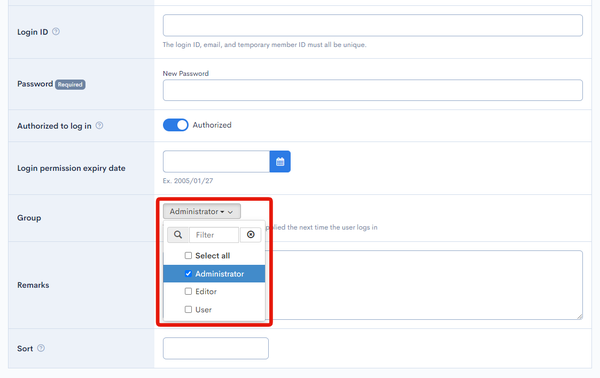
Task: Click the "Ex. 2005/01/27" hint text
Action: 188,181
